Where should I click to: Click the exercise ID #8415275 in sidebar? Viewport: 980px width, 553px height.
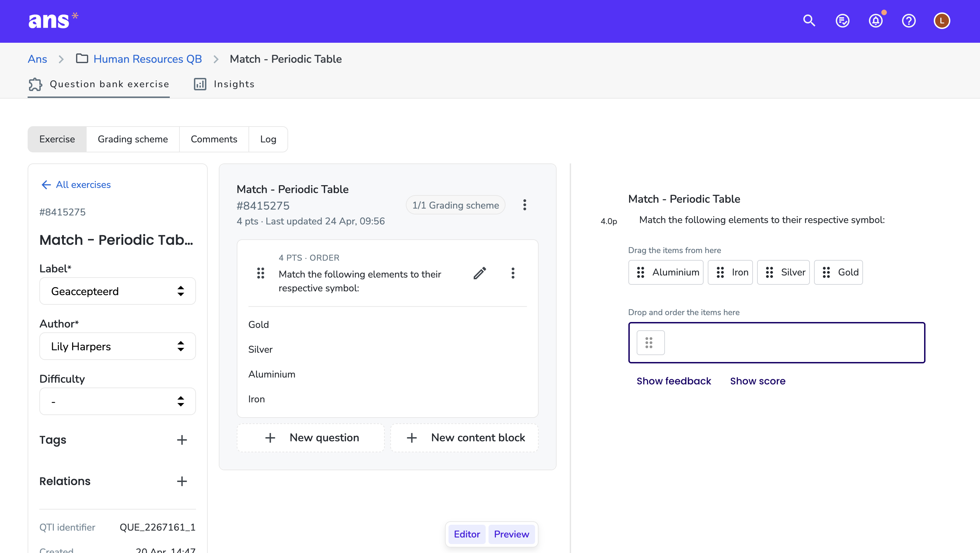pos(62,212)
